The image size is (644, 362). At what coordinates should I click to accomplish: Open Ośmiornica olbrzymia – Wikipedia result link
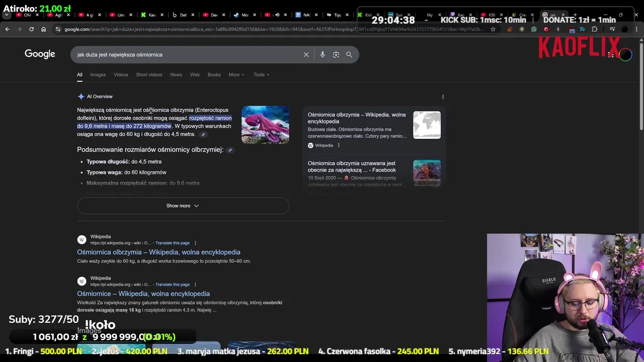click(x=158, y=252)
